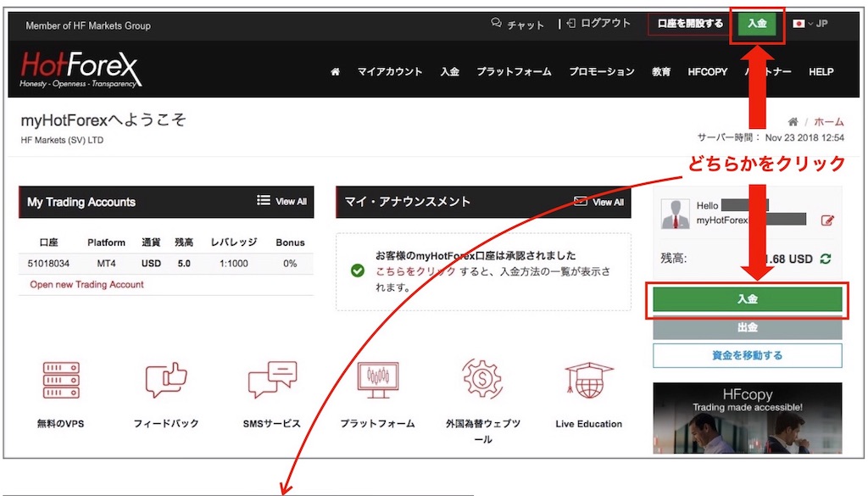Viewport: 868px width, 496px height.
Task: Click 口座を開設する button in top bar
Action: (x=690, y=24)
